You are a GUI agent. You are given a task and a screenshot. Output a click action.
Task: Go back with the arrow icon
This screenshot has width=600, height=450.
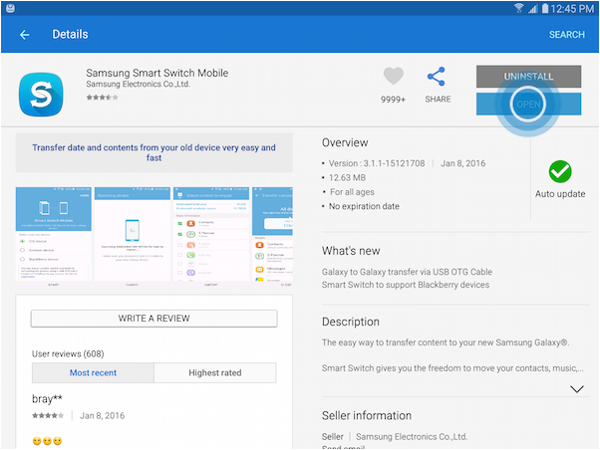click(24, 35)
